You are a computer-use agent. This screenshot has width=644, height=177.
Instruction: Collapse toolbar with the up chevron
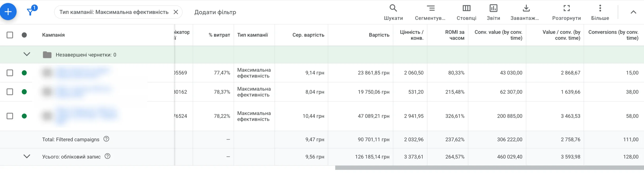coord(633,12)
